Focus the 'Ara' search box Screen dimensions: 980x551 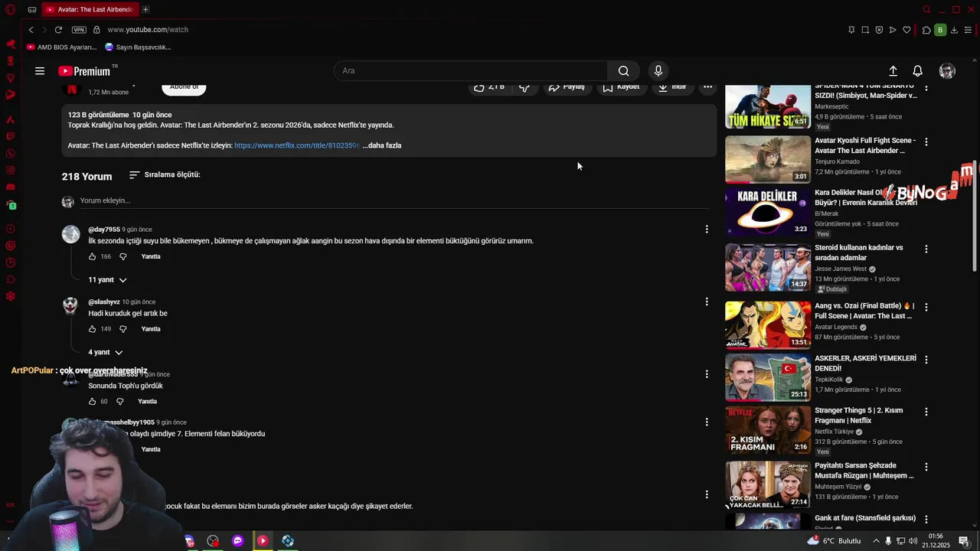tap(471, 70)
